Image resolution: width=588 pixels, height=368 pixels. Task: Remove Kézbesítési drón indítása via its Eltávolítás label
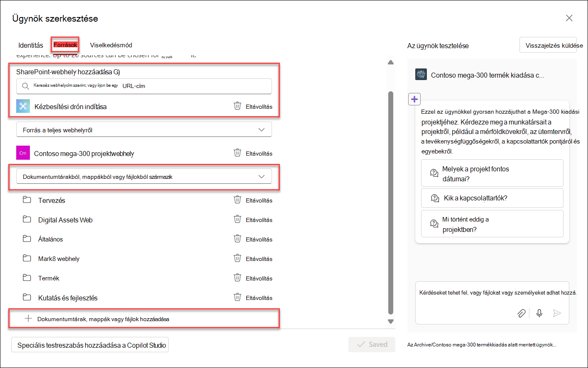pyautogui.click(x=259, y=107)
